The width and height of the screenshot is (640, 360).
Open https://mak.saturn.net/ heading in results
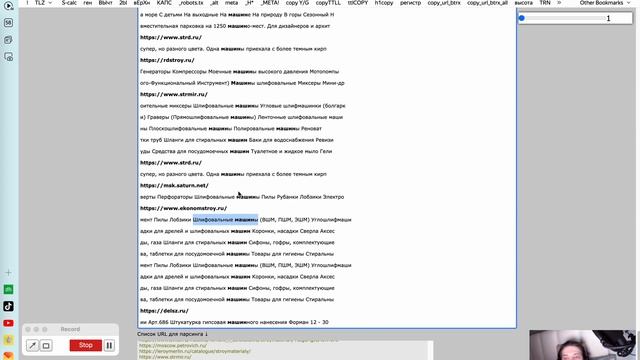coord(174,185)
